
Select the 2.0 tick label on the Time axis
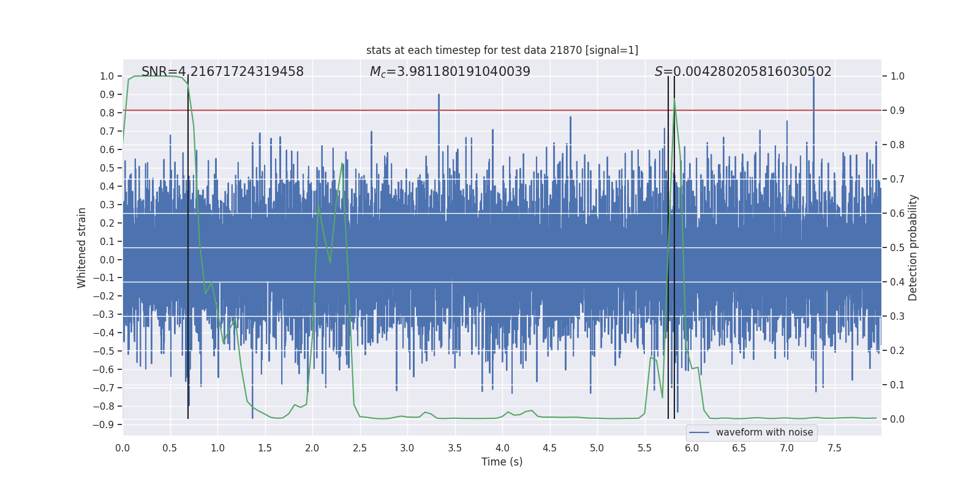(312, 448)
